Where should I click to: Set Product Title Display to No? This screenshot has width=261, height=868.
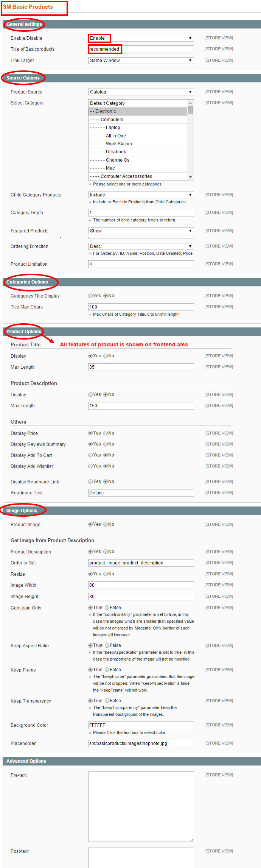tap(106, 356)
